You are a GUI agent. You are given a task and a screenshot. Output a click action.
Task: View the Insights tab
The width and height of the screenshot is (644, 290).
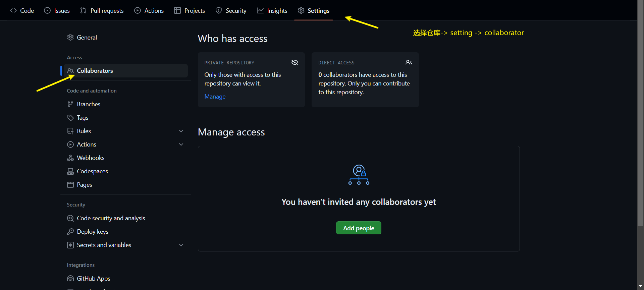click(272, 10)
